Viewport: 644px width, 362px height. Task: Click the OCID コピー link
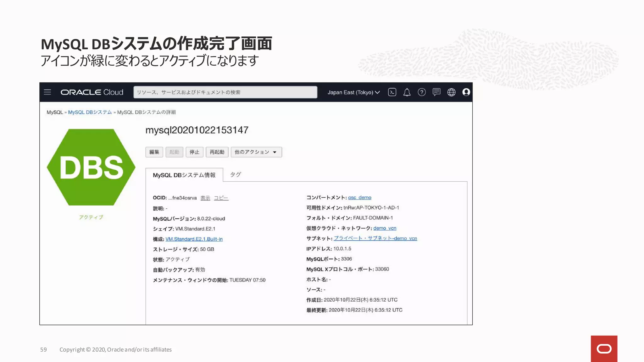(x=221, y=198)
